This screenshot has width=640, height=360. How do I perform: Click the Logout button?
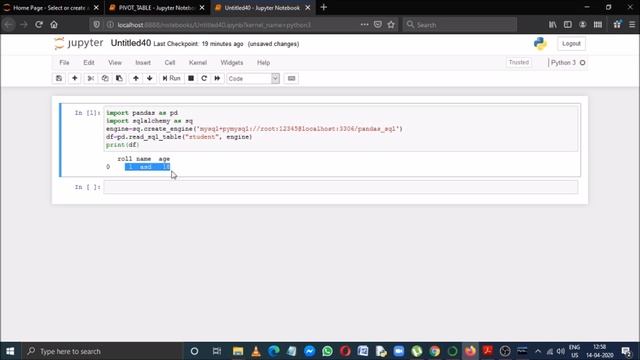click(x=571, y=44)
